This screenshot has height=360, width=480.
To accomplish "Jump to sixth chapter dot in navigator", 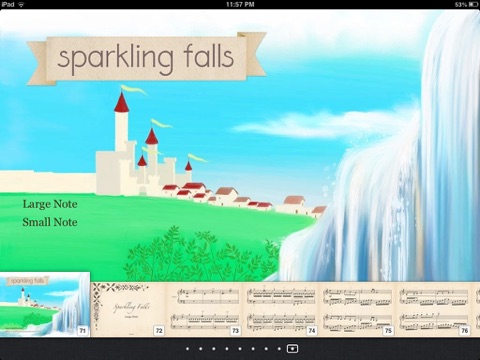I will [x=253, y=349].
